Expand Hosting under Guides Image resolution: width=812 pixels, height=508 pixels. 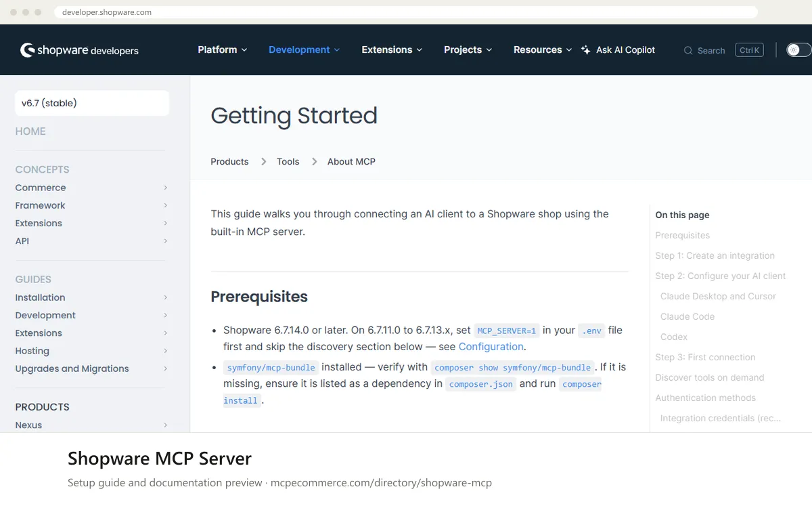point(91,351)
